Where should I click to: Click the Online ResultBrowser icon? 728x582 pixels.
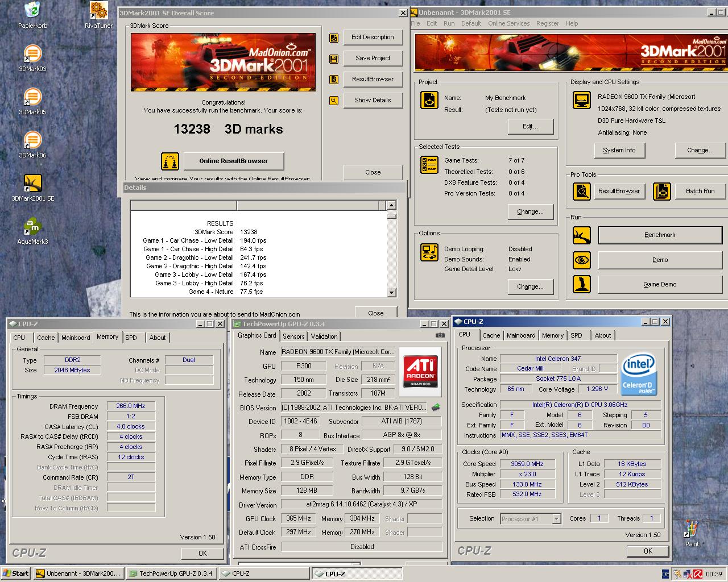[170, 161]
